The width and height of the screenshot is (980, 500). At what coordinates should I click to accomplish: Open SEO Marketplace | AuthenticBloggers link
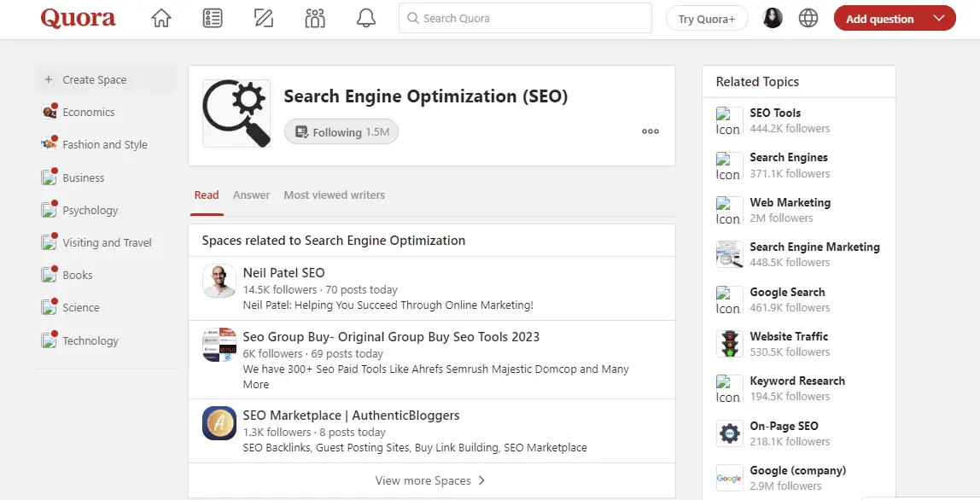[x=351, y=415]
